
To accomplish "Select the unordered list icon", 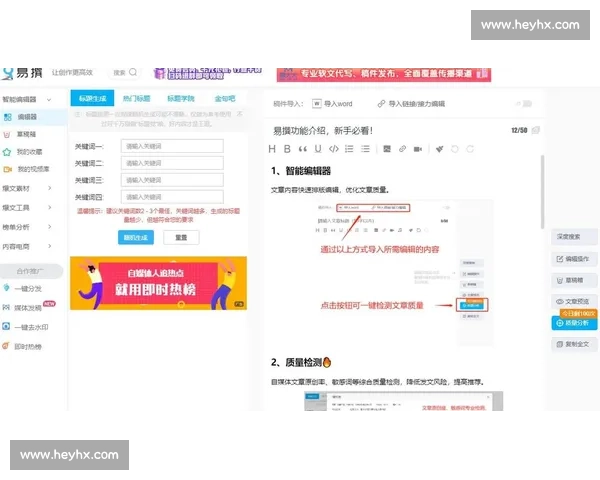I will 365,149.
